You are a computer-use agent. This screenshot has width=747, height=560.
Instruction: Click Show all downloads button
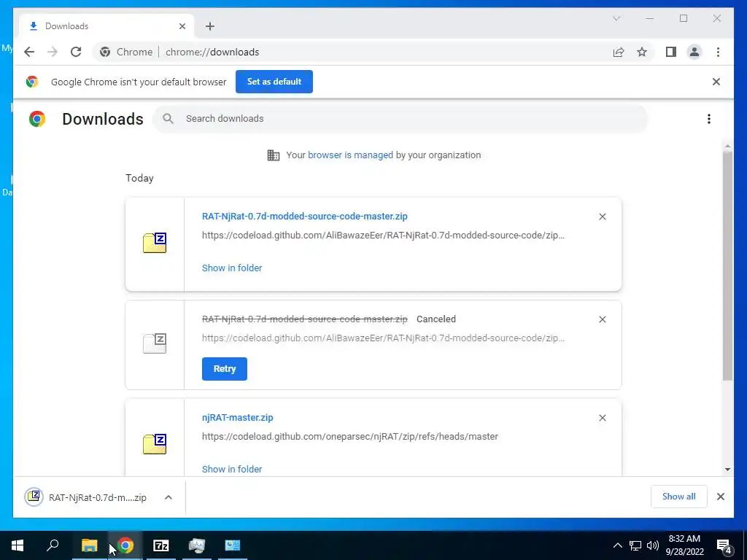click(679, 497)
